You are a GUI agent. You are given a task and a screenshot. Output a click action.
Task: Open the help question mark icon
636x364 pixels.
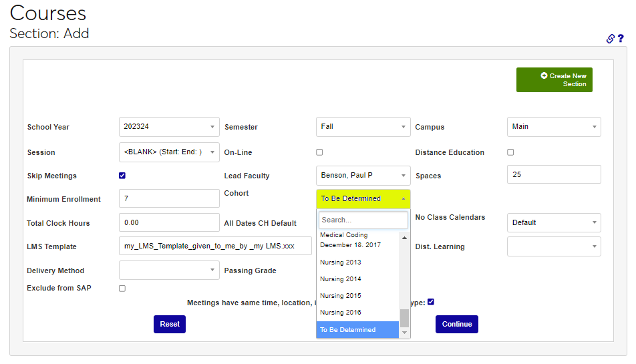point(621,39)
